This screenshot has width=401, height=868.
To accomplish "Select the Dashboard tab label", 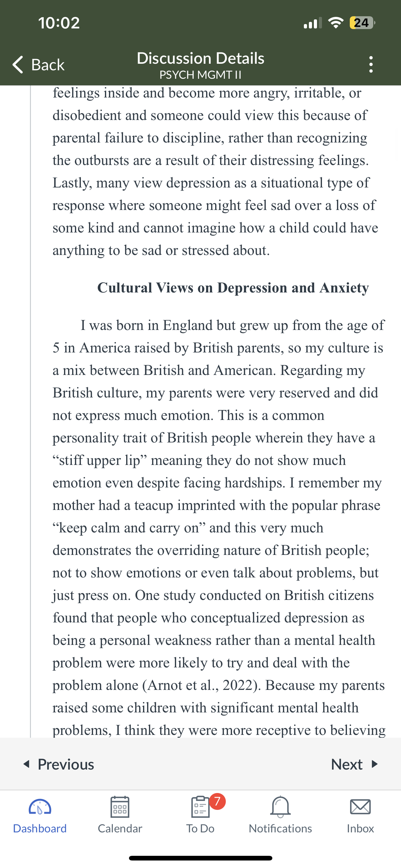I will (x=40, y=828).
